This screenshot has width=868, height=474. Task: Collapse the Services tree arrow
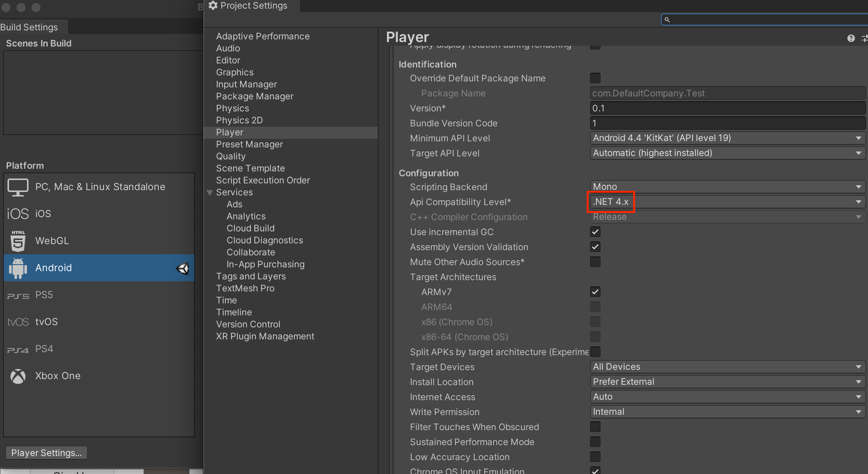[x=210, y=193]
